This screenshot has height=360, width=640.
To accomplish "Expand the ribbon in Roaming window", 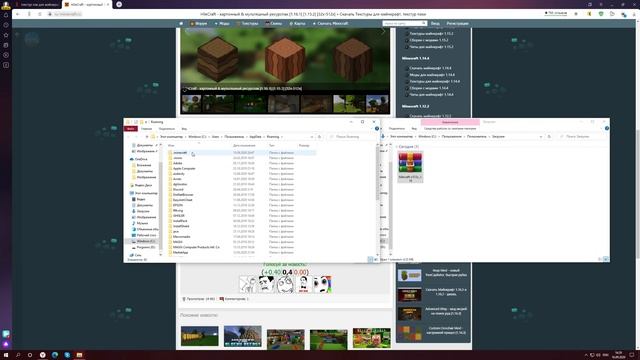I will (x=371, y=129).
